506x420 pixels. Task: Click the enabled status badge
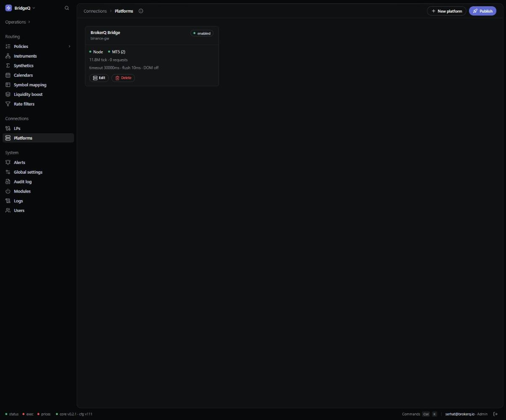pyautogui.click(x=202, y=33)
